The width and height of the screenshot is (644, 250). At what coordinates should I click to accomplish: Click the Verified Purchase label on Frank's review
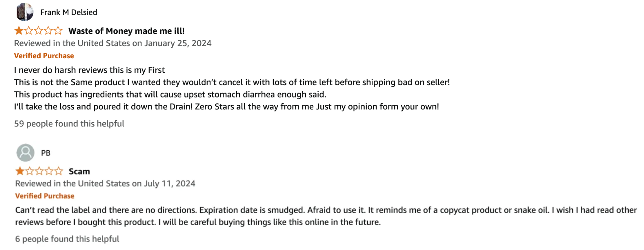pos(44,56)
